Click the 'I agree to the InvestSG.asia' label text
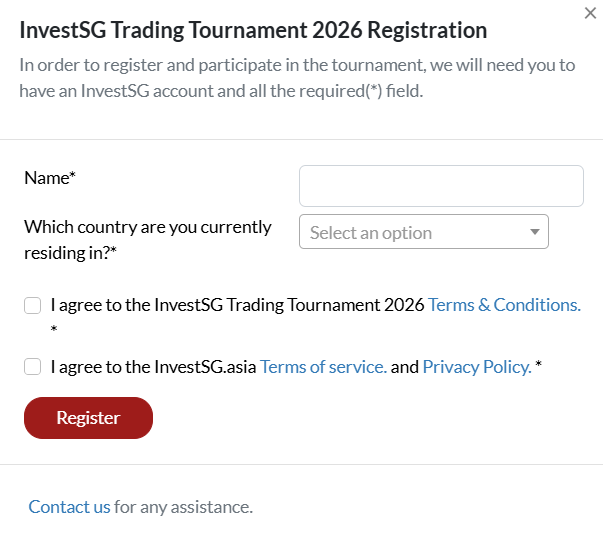 [153, 367]
